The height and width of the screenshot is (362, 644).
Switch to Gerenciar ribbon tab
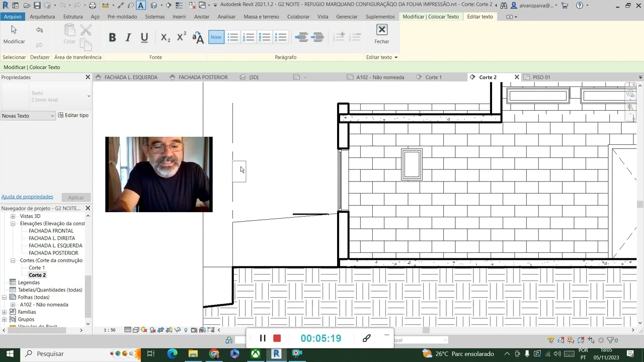[x=347, y=17]
